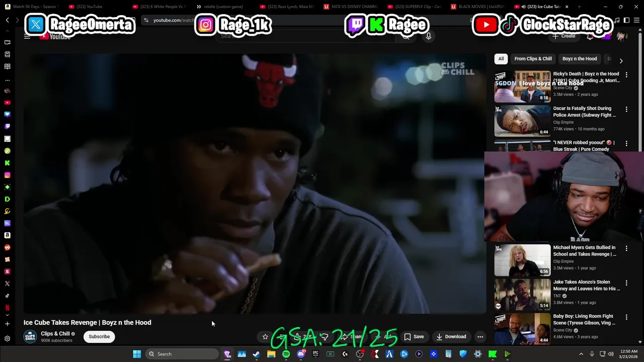The height and width of the screenshot is (362, 644).
Task: Toggle Save video to playlist
Action: (x=414, y=337)
